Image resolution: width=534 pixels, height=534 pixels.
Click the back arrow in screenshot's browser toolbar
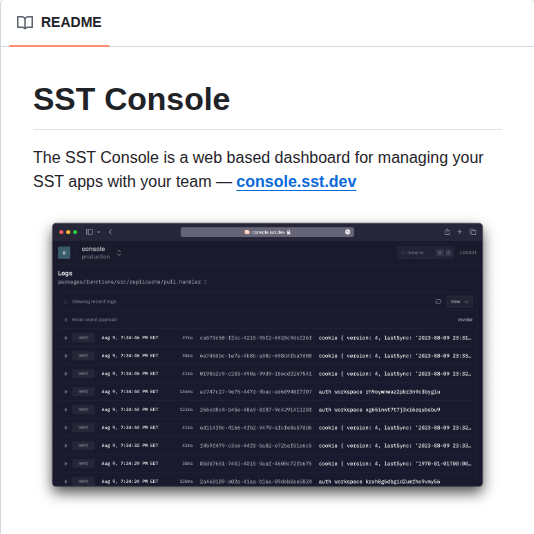(110, 232)
